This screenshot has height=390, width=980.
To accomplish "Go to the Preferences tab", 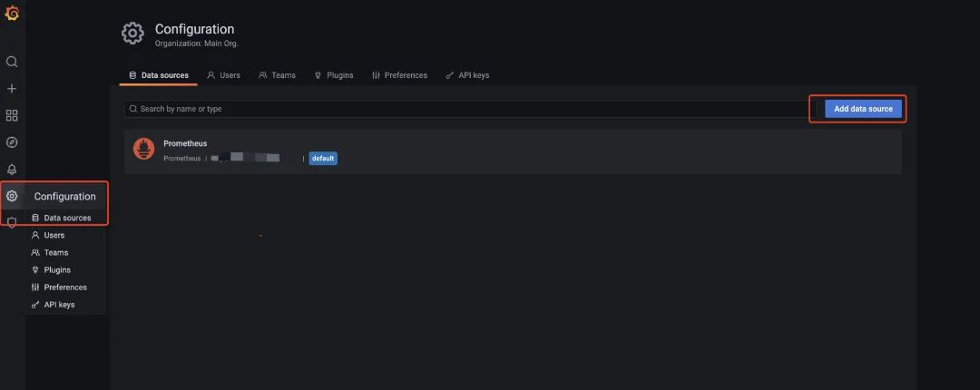I will tap(399, 75).
